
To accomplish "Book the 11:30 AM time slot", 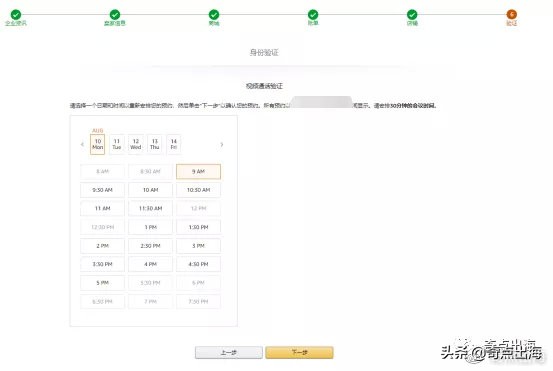I will point(151,208).
